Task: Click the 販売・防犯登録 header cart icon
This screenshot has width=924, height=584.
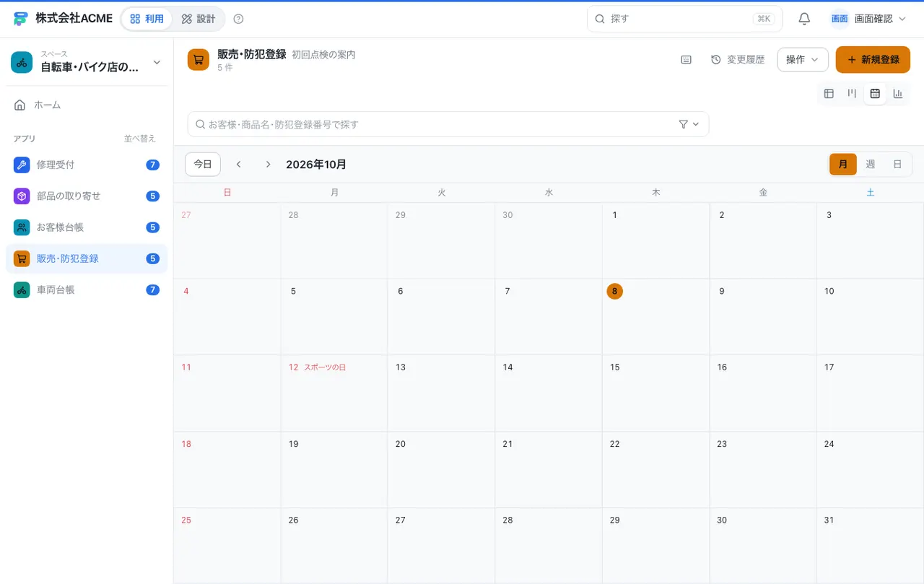Action: (x=199, y=60)
